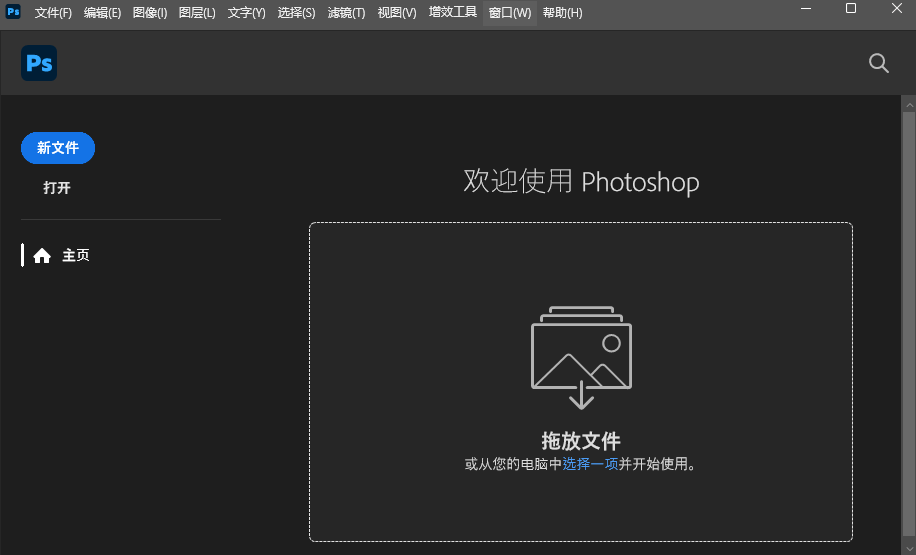The height and width of the screenshot is (555, 916).
Task: Click the drop-files image stack icon
Action: 581,356
